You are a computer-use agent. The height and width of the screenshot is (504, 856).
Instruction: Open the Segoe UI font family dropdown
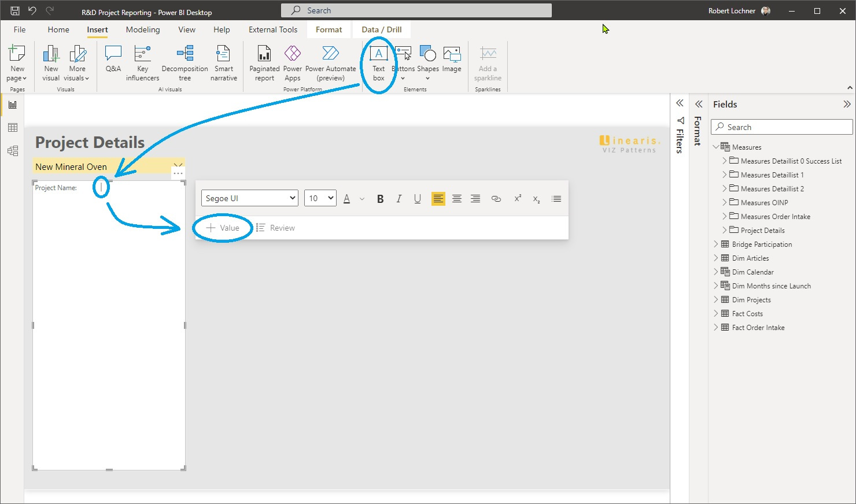(249, 198)
